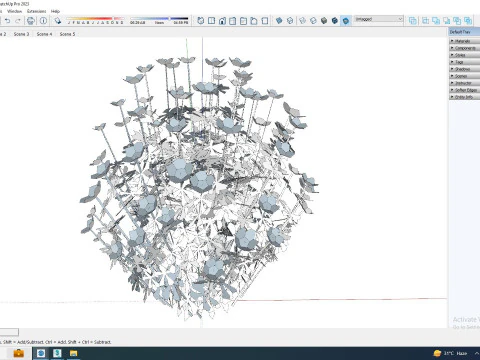Select Shaded face style cube icon

(x=324, y=21)
